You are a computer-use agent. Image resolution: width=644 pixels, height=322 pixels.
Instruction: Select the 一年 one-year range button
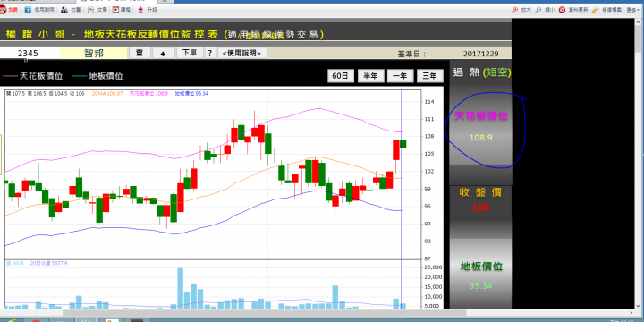(x=400, y=76)
